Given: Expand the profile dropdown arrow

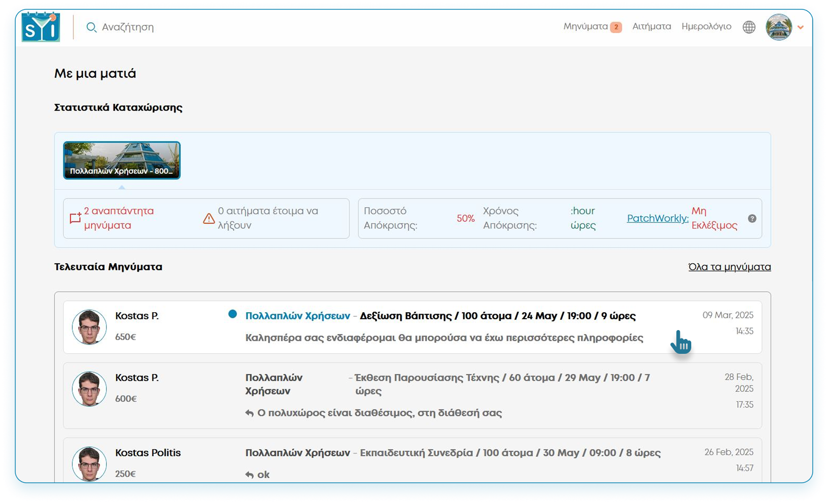Looking at the screenshot, I should pyautogui.click(x=800, y=28).
